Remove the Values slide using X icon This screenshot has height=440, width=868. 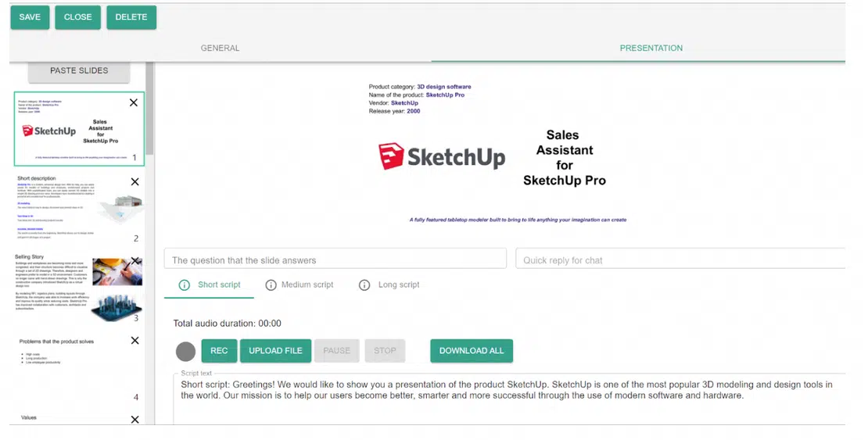[135, 420]
